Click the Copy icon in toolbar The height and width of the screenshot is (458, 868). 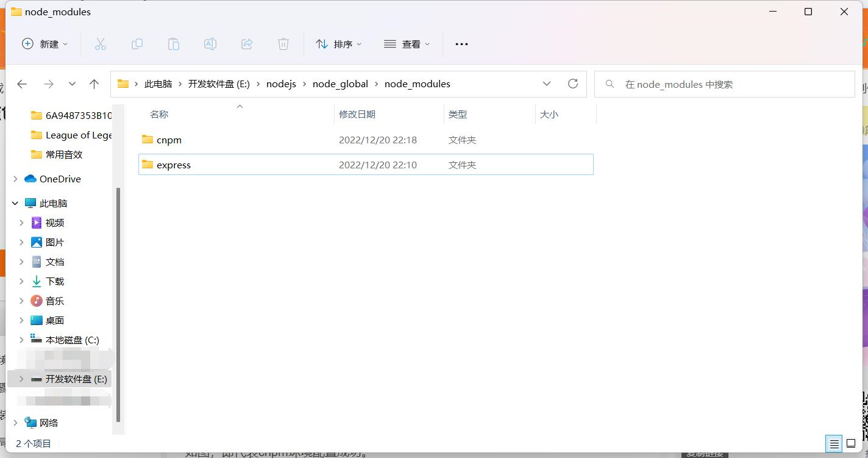tap(137, 44)
